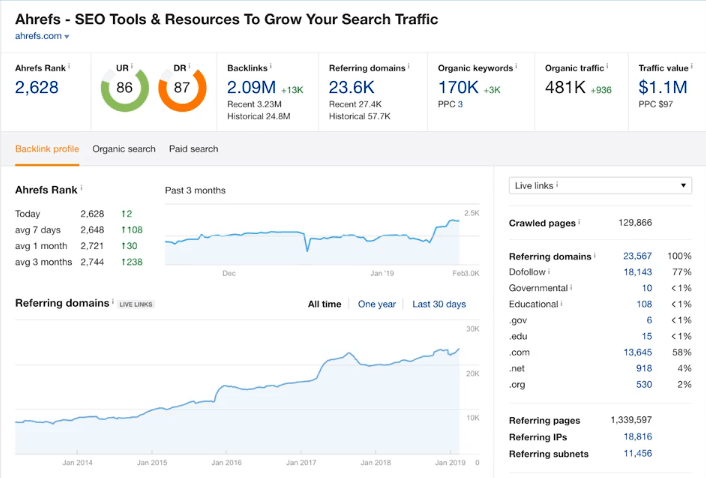Screen dimensions: 706x478
Task: Open the .com count 13,645
Action: pos(638,352)
